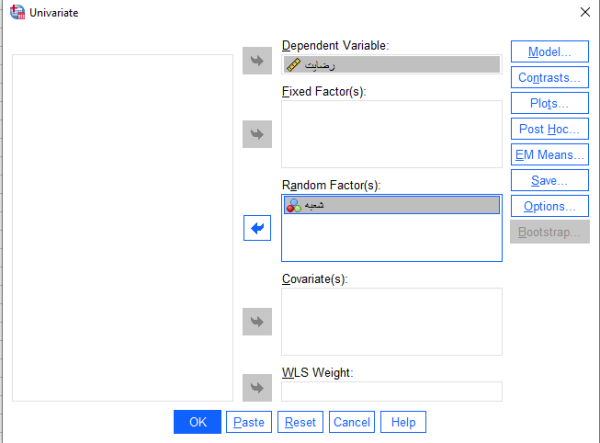This screenshot has width=600, height=443.
Task: Open the EM Means dialog
Action: click(549, 155)
